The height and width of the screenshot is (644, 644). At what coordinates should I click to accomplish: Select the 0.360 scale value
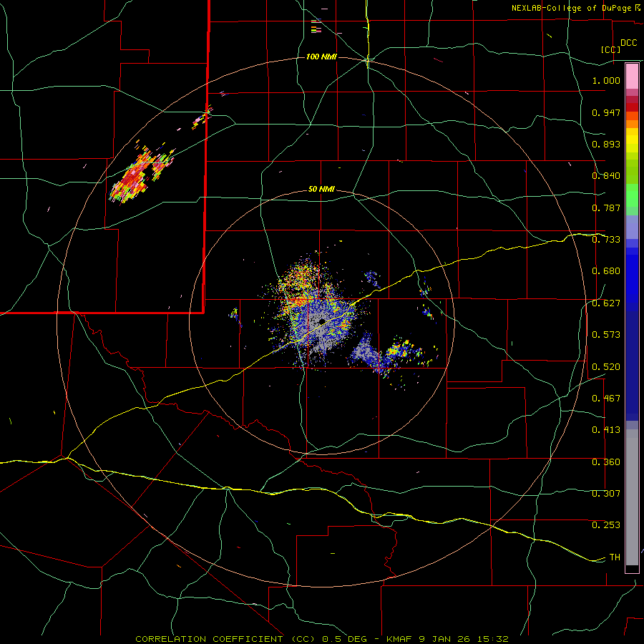[x=606, y=462]
